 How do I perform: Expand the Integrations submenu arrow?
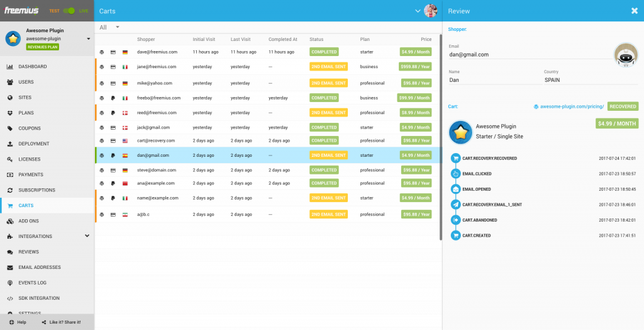[x=87, y=236]
